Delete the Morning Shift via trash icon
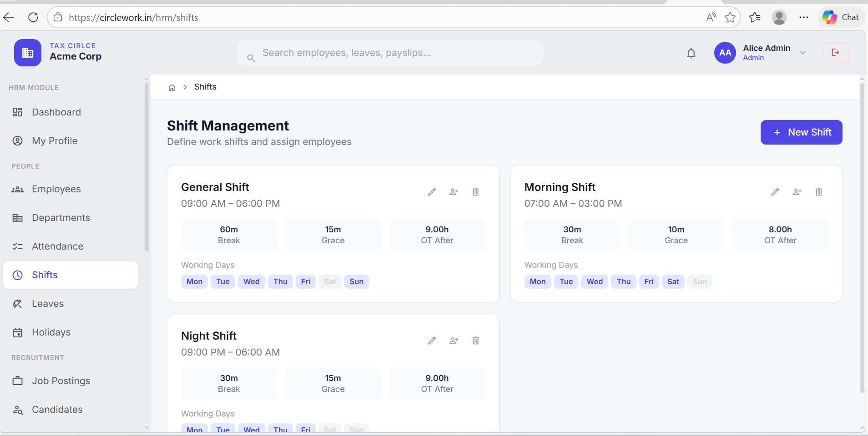Viewport: 868px width, 436px height. 818,192
